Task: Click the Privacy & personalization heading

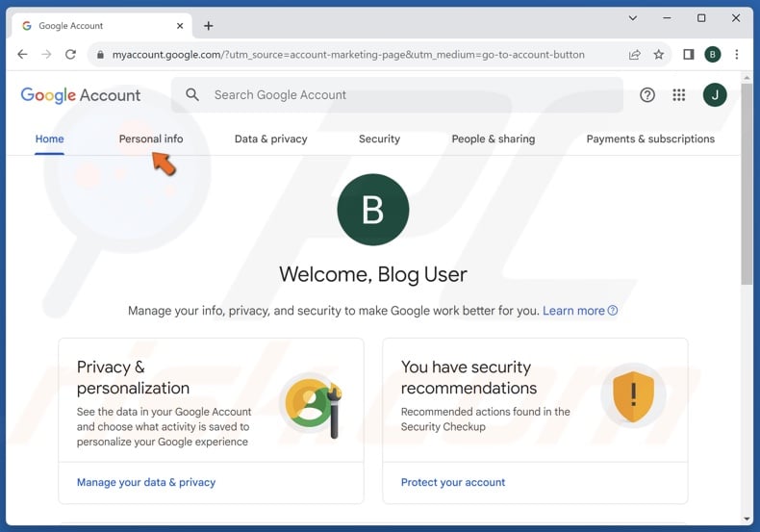Action: click(x=134, y=377)
